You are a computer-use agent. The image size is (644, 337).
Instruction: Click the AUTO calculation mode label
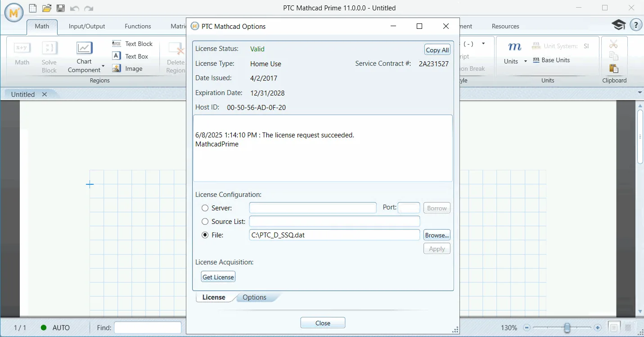coord(61,328)
